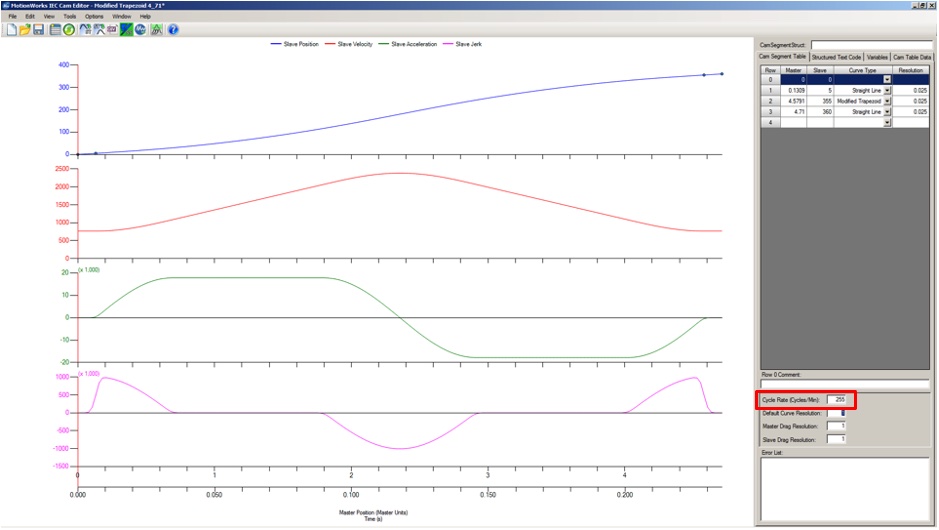Click the green and blue graph toolbar icon
939x530 pixels.
click(126, 29)
